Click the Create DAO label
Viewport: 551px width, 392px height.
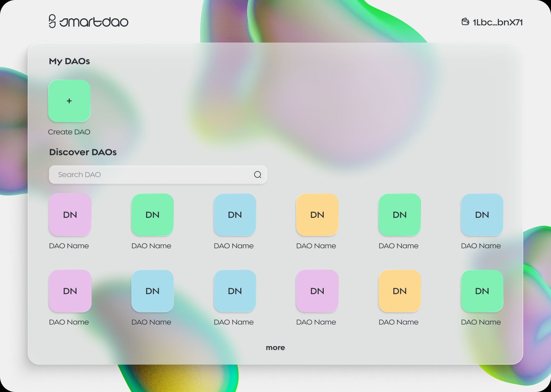[69, 132]
